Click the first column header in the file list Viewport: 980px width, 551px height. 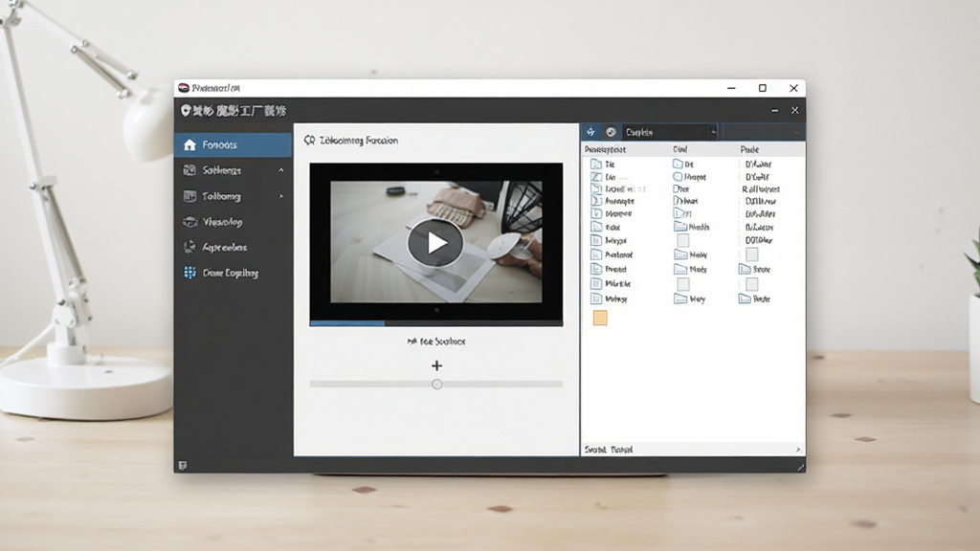tap(605, 149)
